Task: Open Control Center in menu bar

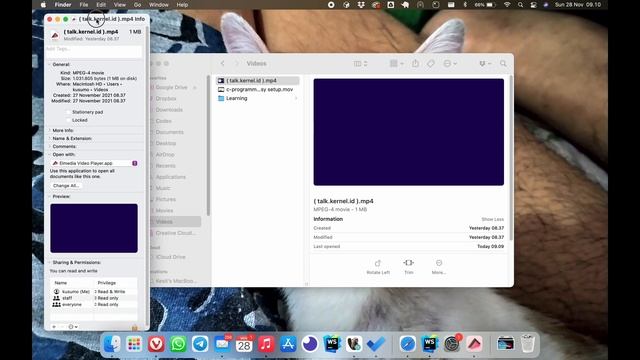Action: click(533, 5)
